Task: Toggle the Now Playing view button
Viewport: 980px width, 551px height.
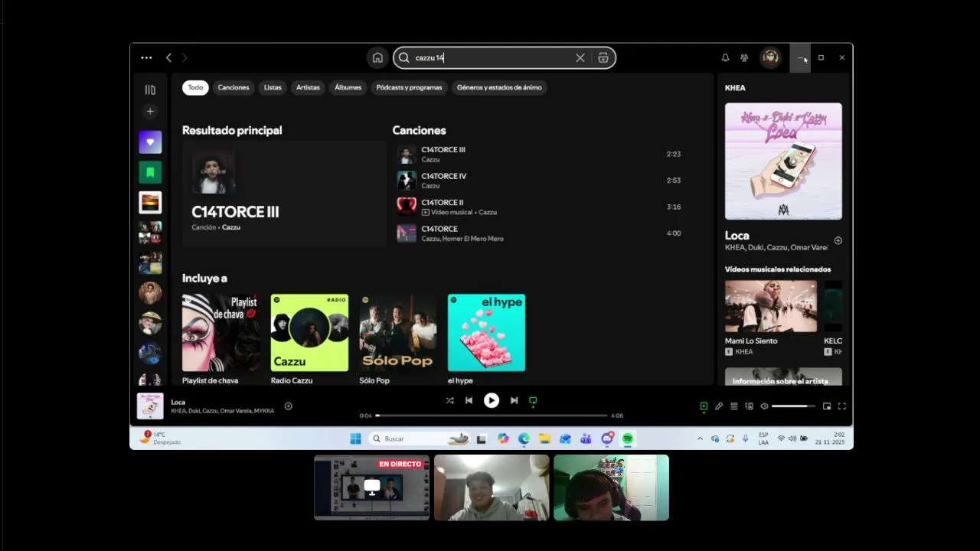Action: tap(704, 406)
